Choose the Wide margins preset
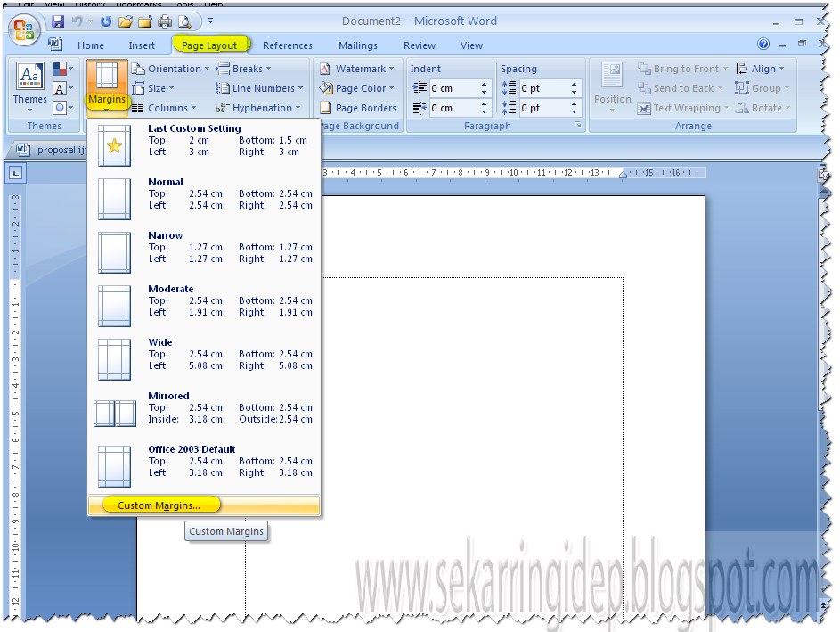The image size is (840, 632). [204, 360]
